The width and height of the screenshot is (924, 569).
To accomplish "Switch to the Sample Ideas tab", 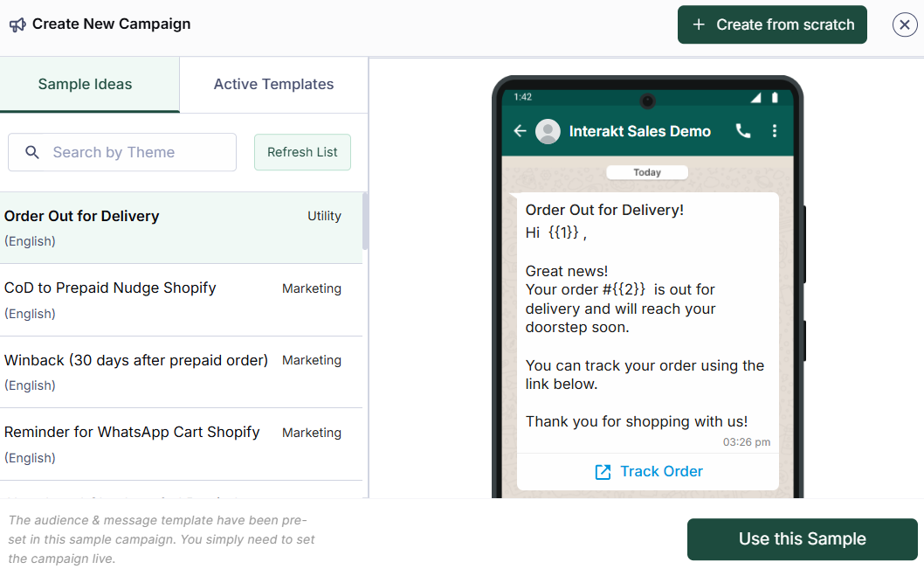I will click(90, 84).
